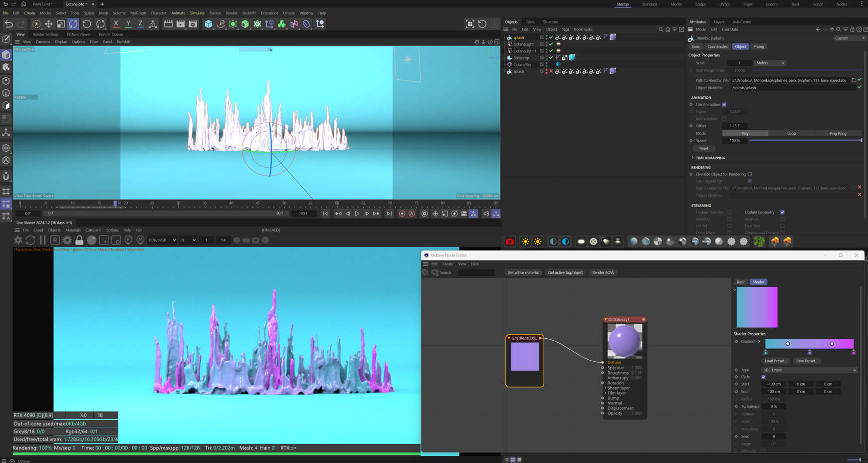Add Octane area light white rectangle icon

pyautogui.click(x=581, y=241)
